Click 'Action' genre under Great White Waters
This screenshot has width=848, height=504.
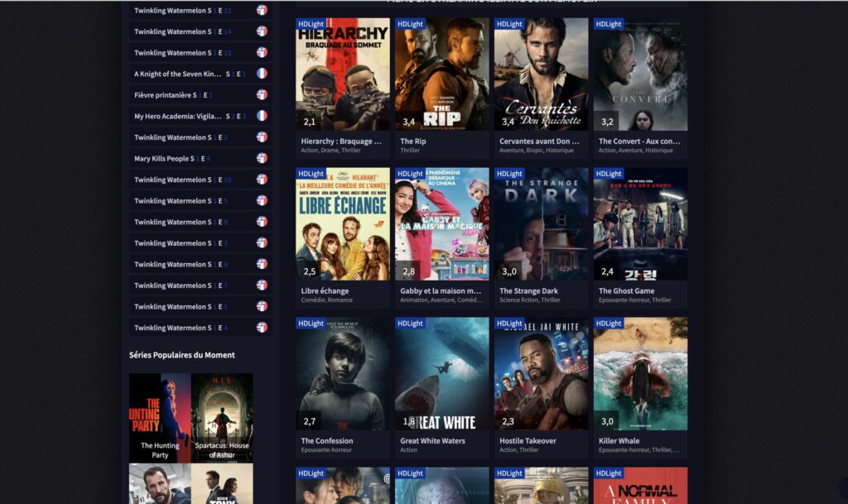408,449
